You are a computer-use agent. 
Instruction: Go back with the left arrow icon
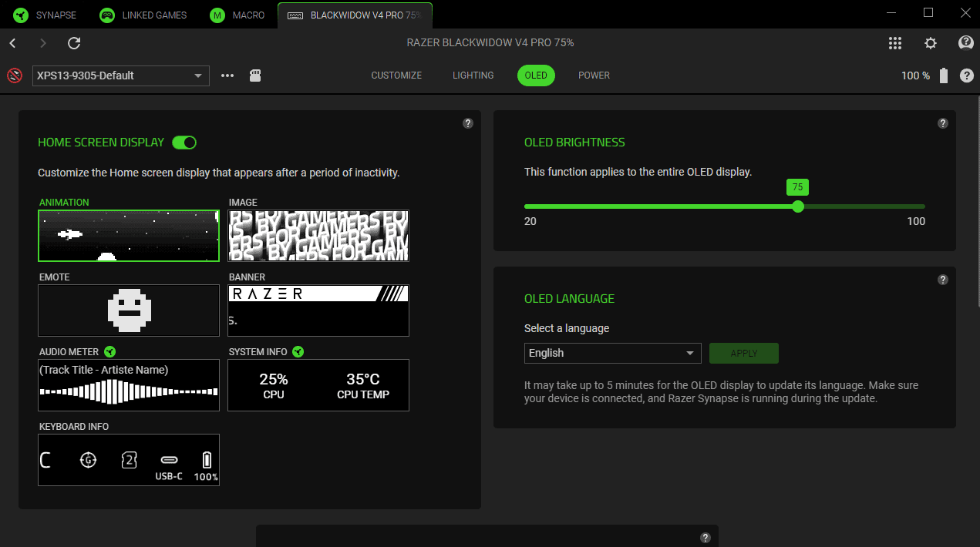click(13, 43)
